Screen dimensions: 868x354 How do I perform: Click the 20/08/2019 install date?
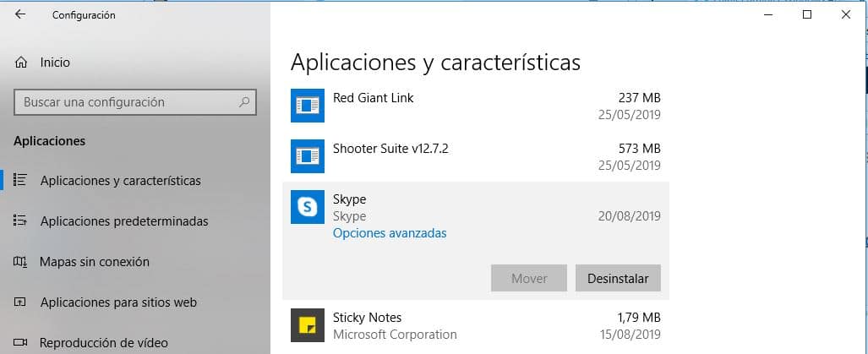tap(630, 215)
